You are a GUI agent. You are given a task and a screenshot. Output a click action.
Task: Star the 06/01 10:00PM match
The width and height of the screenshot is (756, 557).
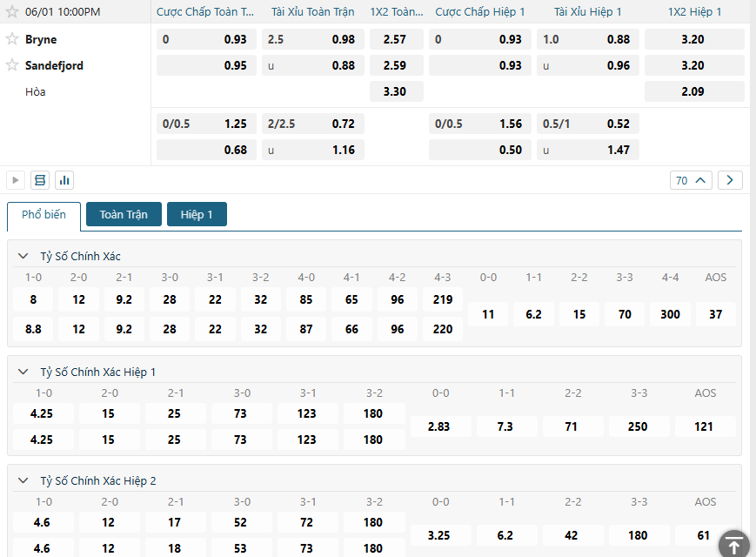click(12, 12)
